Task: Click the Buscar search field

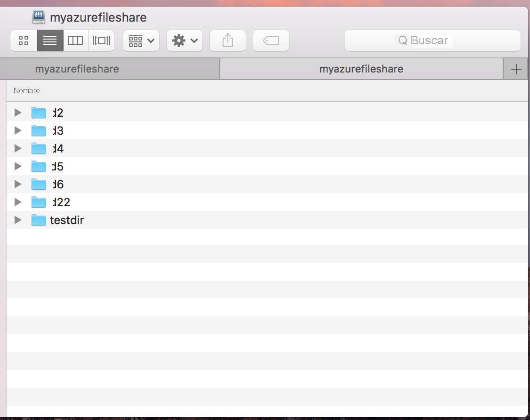Action: point(432,40)
